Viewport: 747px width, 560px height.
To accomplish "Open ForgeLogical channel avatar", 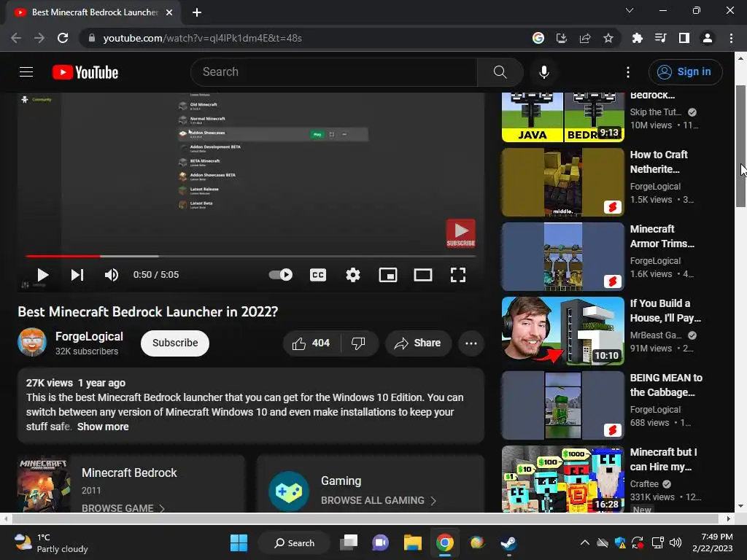I will [x=32, y=343].
